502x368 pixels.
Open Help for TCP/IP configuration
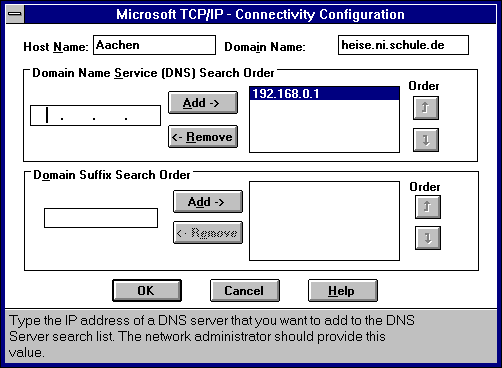point(343,291)
